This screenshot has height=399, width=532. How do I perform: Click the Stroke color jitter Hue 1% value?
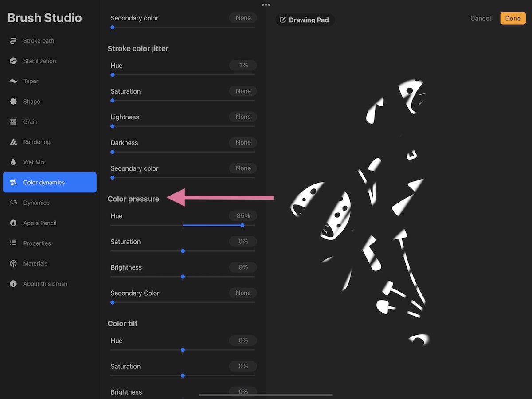[x=243, y=65]
